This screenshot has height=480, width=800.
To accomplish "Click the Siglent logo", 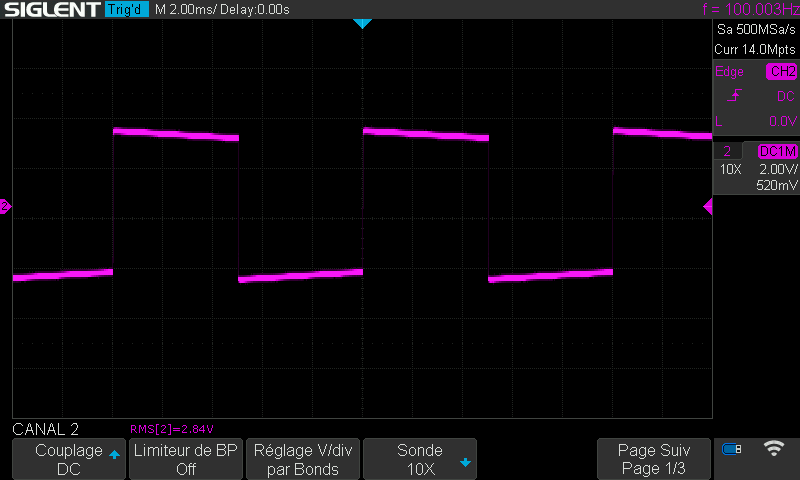I will pos(53,9).
